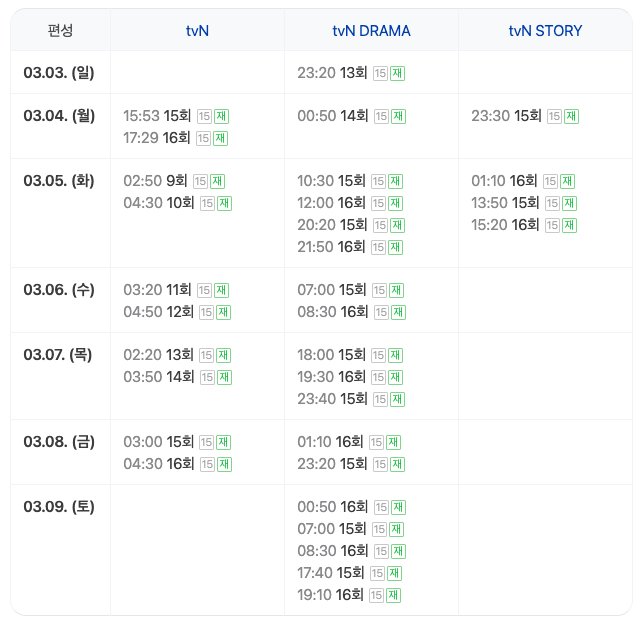Click the green 재 badge beside 21:50 16회

396,248
